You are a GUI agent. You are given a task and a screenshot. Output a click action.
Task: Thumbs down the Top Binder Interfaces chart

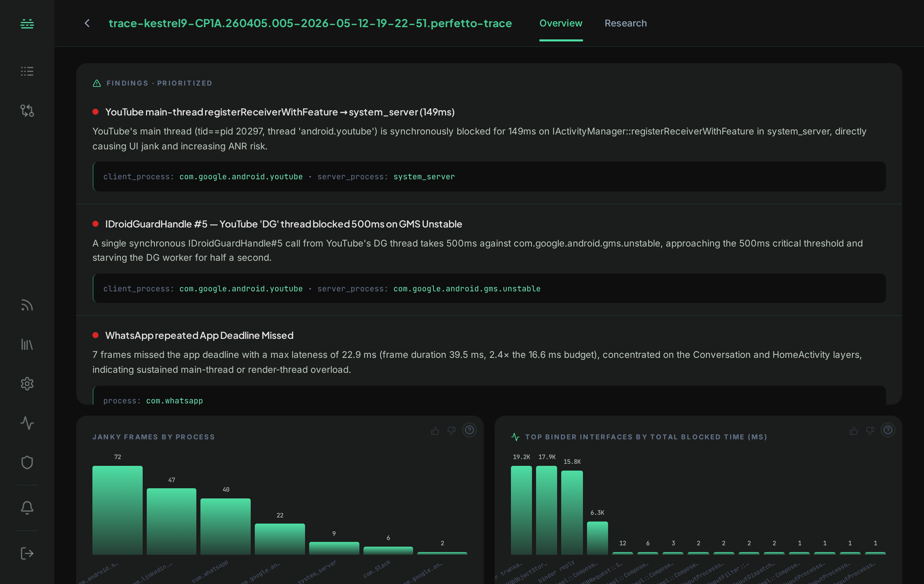pyautogui.click(x=870, y=431)
